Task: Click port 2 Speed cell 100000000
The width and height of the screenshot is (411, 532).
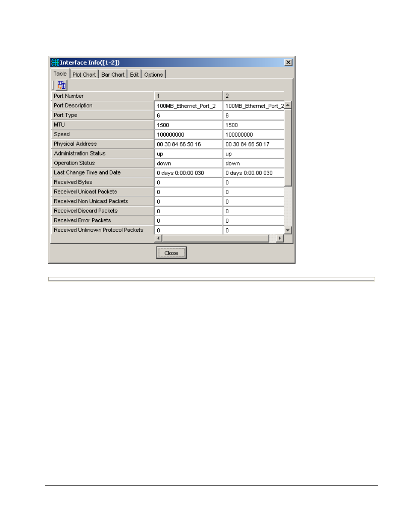Action: [253, 134]
